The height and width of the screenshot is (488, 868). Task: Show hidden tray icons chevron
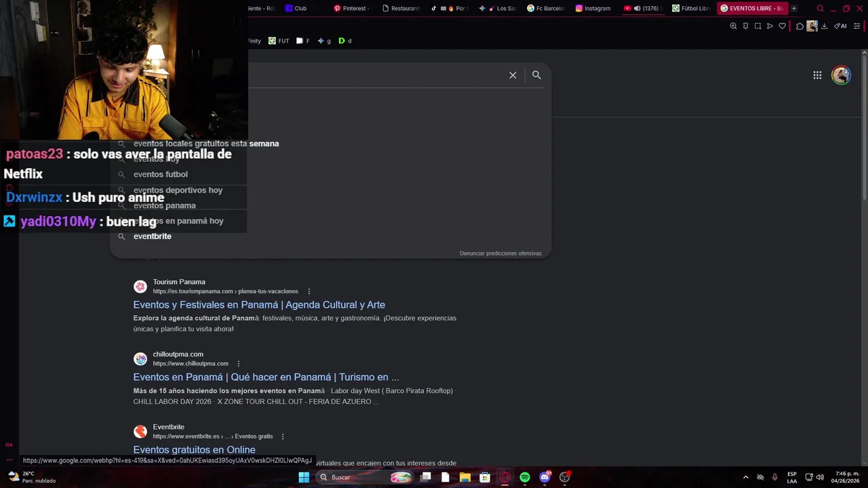745,477
